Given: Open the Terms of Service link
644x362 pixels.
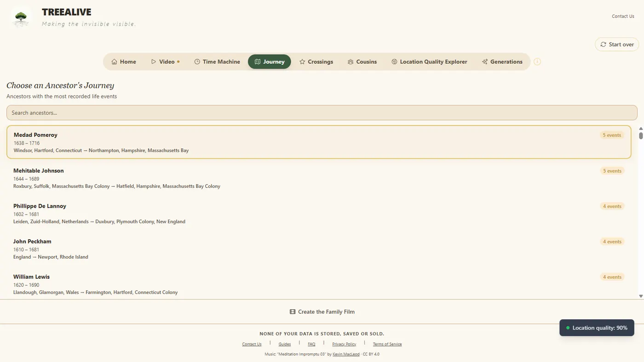Looking at the screenshot, I should coord(387,344).
